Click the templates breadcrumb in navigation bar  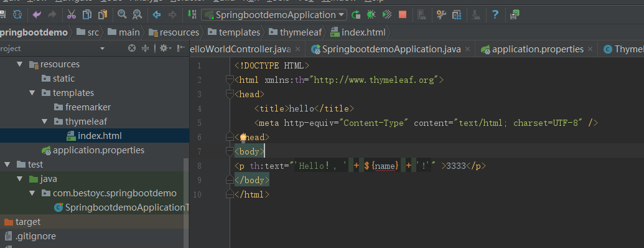[x=234, y=32]
